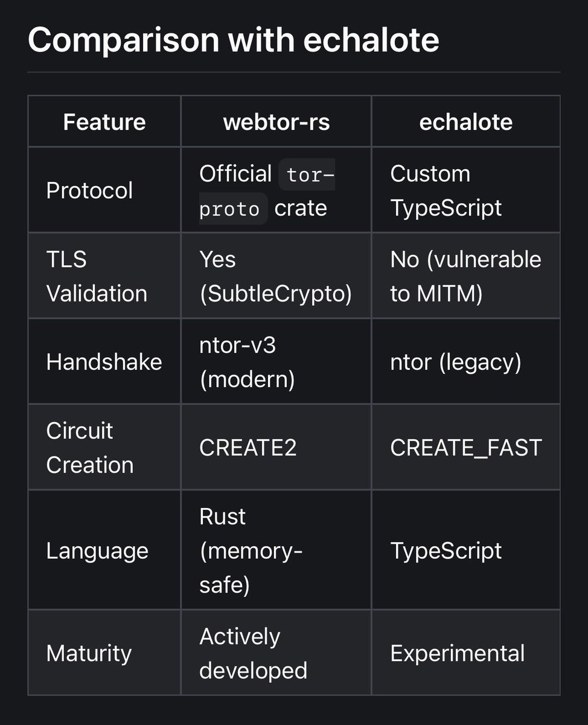Select the 'Feature' column header

104,122
